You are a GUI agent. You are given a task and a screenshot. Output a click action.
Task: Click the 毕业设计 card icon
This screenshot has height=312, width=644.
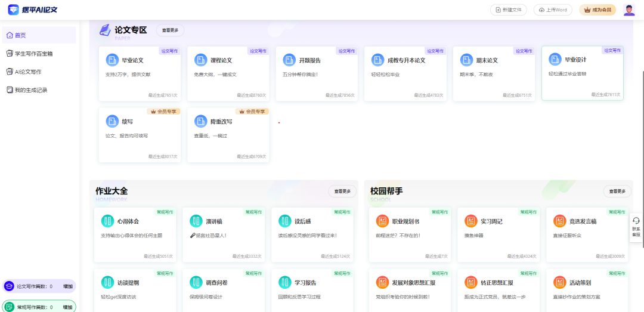[x=555, y=59]
